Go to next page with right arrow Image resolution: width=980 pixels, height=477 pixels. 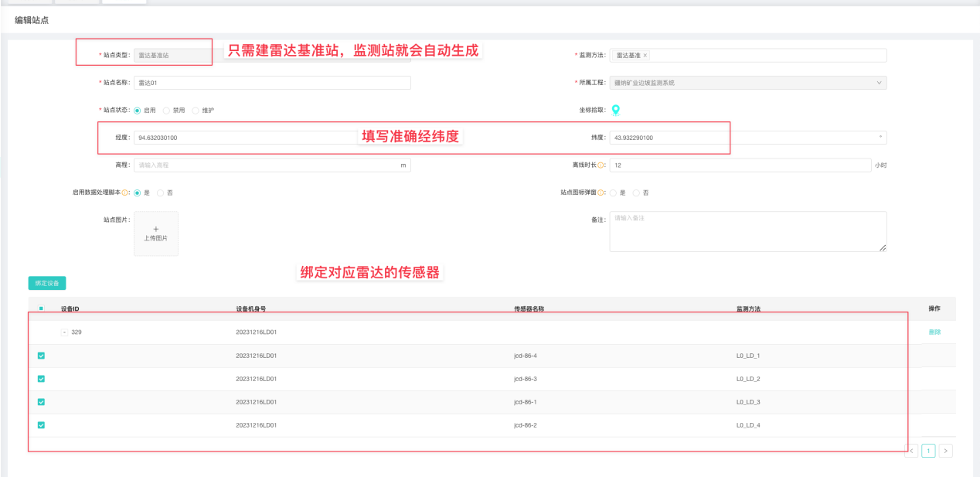[x=946, y=451]
